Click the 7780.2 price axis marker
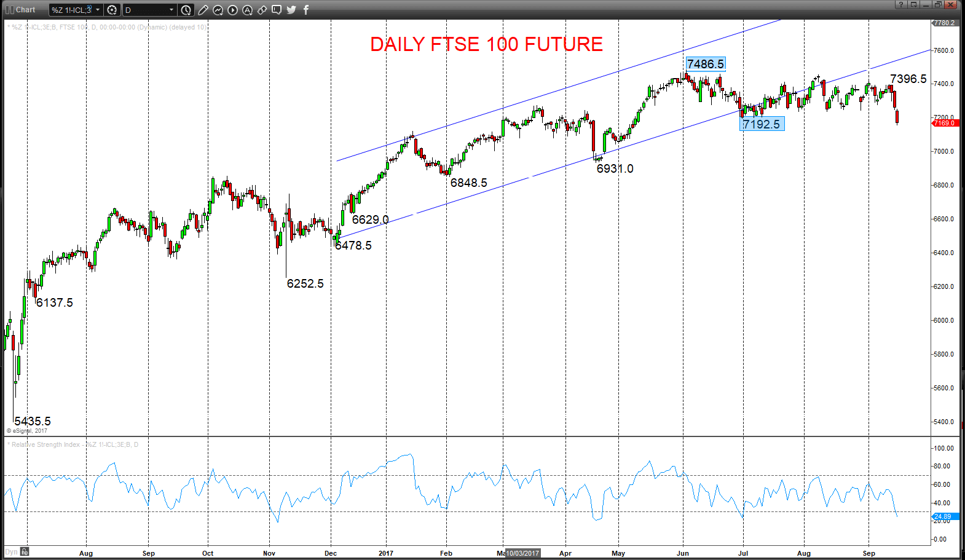This screenshot has width=965, height=560. pyautogui.click(x=945, y=23)
